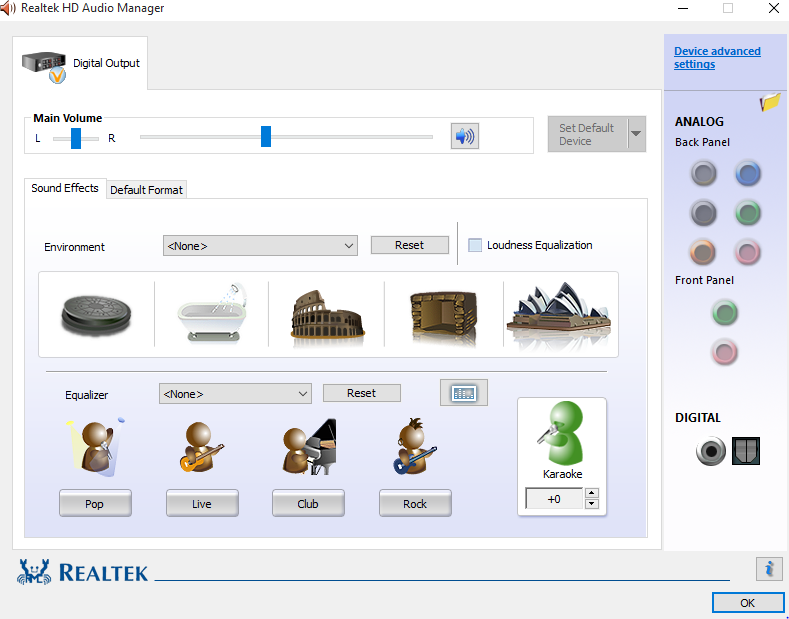Image resolution: width=789 pixels, height=619 pixels.
Task: Switch to the Sound Effects tab
Action: click(65, 188)
